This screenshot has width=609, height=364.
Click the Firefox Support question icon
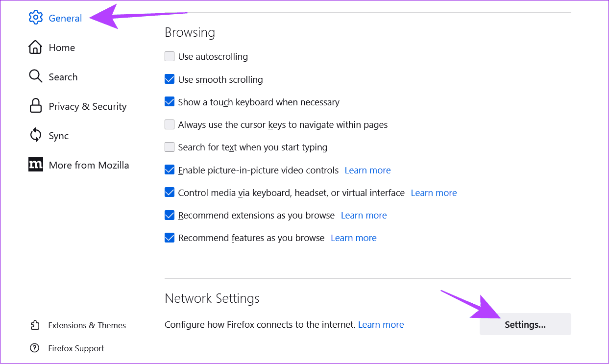[35, 348]
